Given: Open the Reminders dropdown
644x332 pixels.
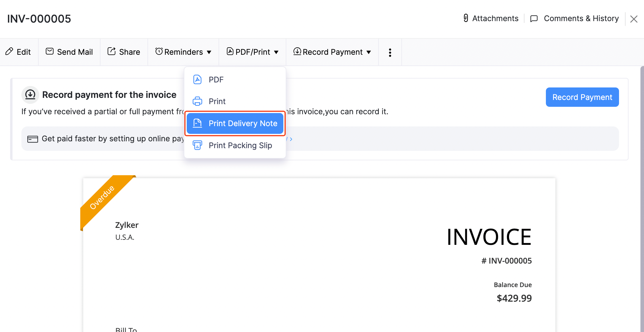Looking at the screenshot, I should pos(183,52).
